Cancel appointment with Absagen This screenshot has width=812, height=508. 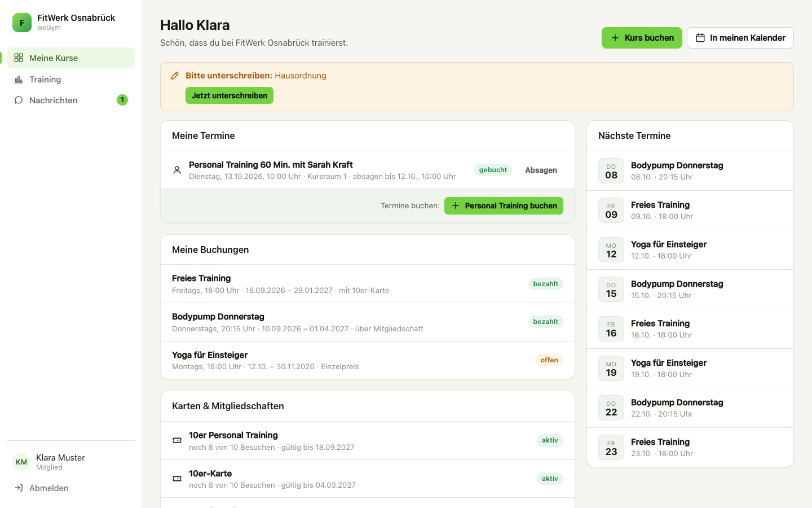click(x=541, y=170)
